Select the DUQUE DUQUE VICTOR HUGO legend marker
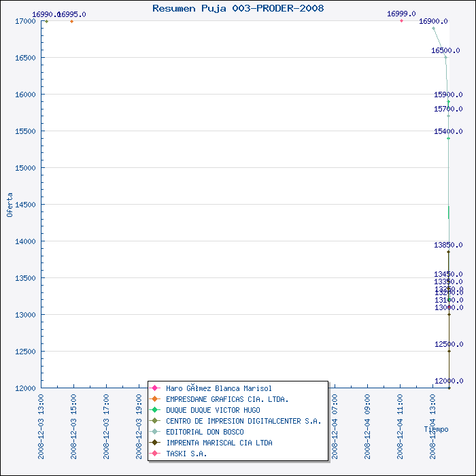Screen dimensions: 476x476 point(156,410)
